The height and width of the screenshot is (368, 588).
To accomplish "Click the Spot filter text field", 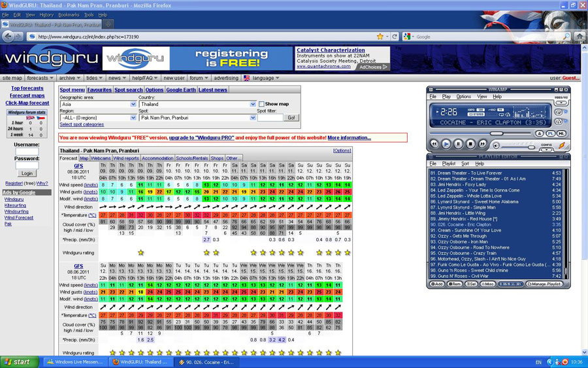I will (270, 118).
